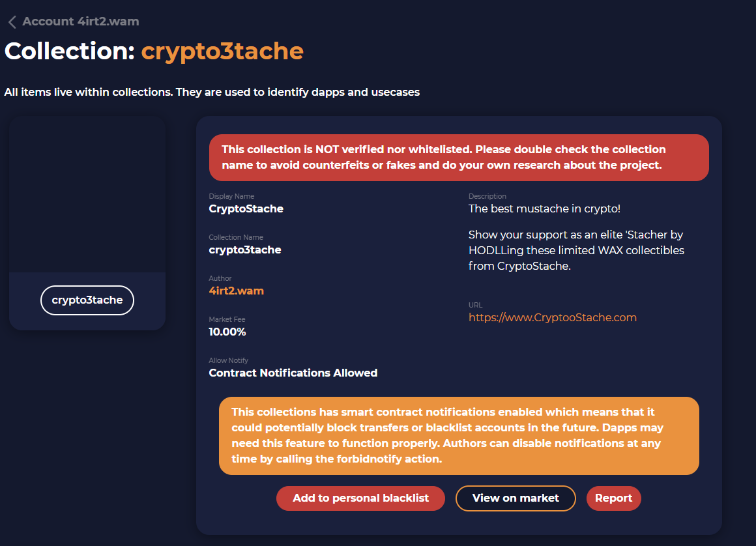Click the orange smart contract notifications notice
756x546 pixels.
pyautogui.click(x=459, y=436)
